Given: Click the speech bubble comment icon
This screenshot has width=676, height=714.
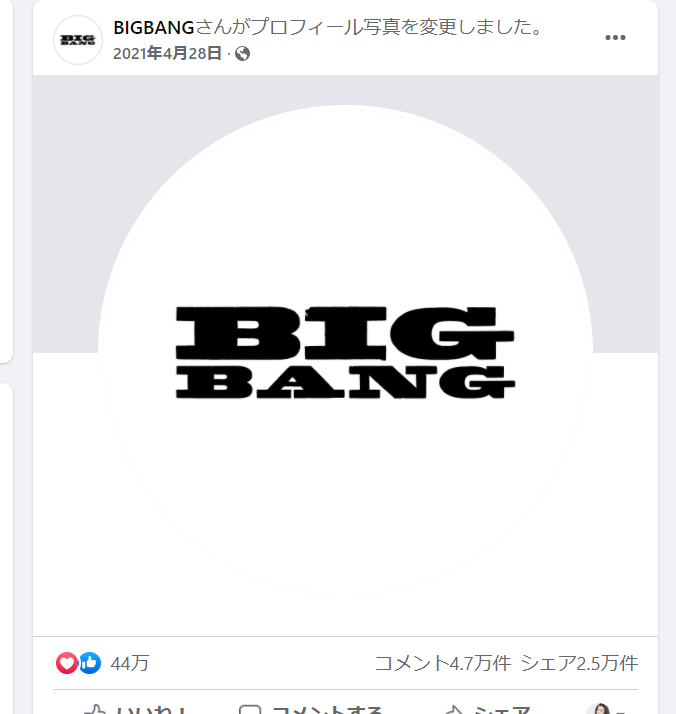Looking at the screenshot, I should click(250, 710).
